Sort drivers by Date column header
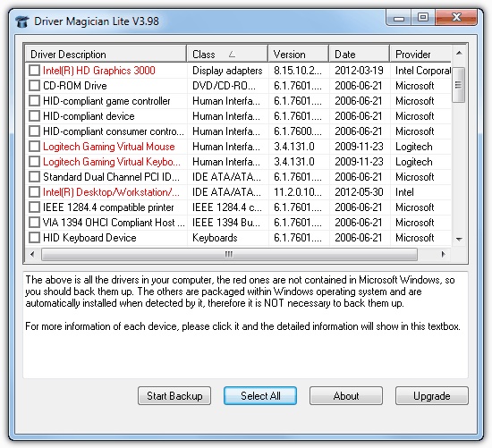Image resolution: width=492 pixels, height=448 pixels. point(360,54)
